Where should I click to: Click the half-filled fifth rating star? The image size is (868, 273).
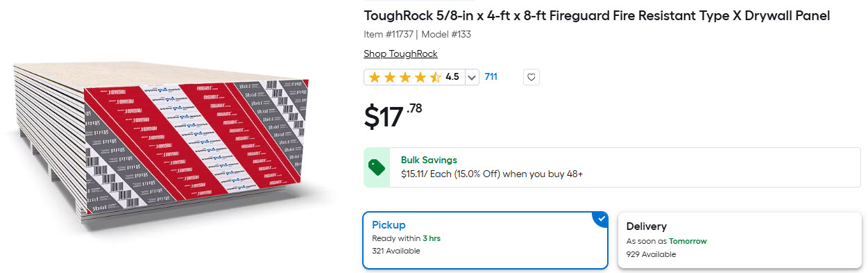[x=435, y=77]
